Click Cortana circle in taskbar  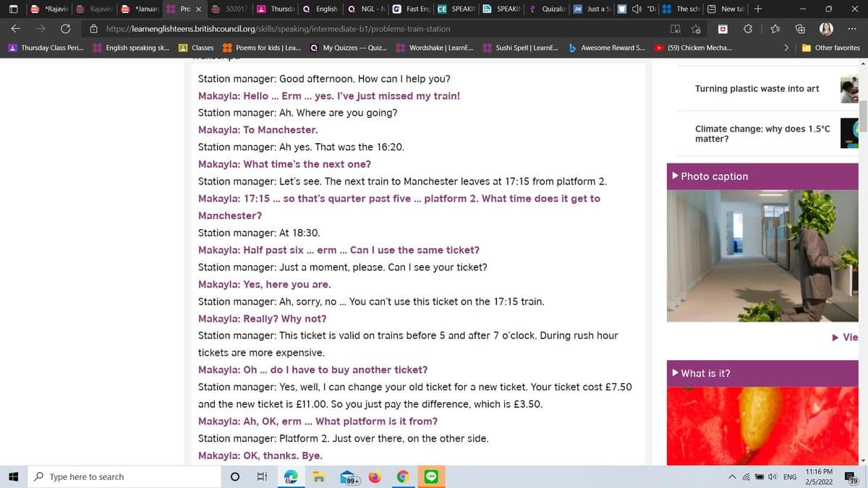pos(234,476)
